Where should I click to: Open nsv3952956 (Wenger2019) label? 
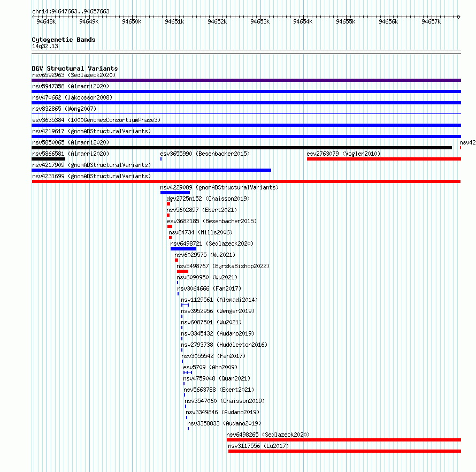tap(218, 311)
